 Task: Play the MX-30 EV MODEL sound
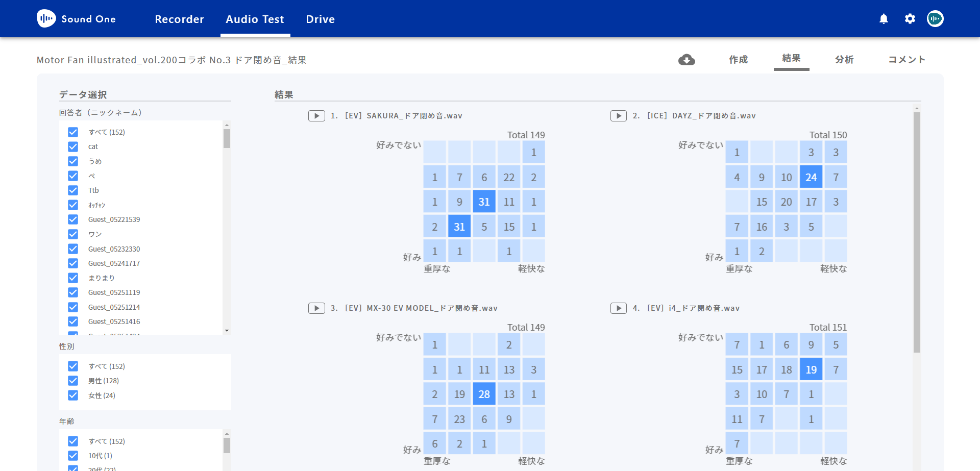316,308
